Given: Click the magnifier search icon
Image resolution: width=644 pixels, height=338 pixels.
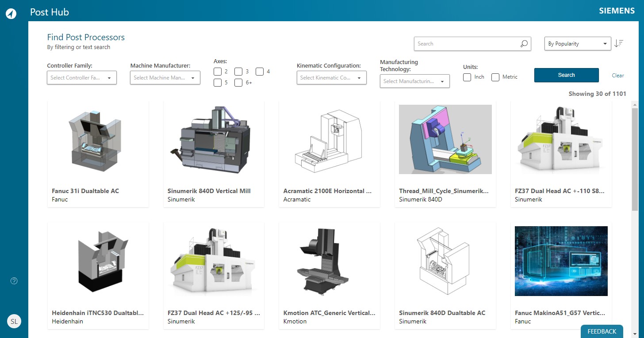Looking at the screenshot, I should click(524, 44).
